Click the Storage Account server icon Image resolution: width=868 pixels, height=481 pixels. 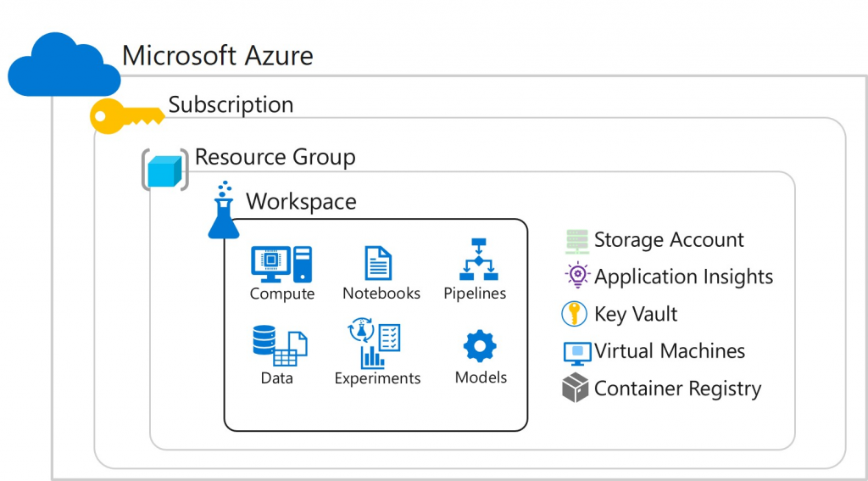(x=576, y=241)
